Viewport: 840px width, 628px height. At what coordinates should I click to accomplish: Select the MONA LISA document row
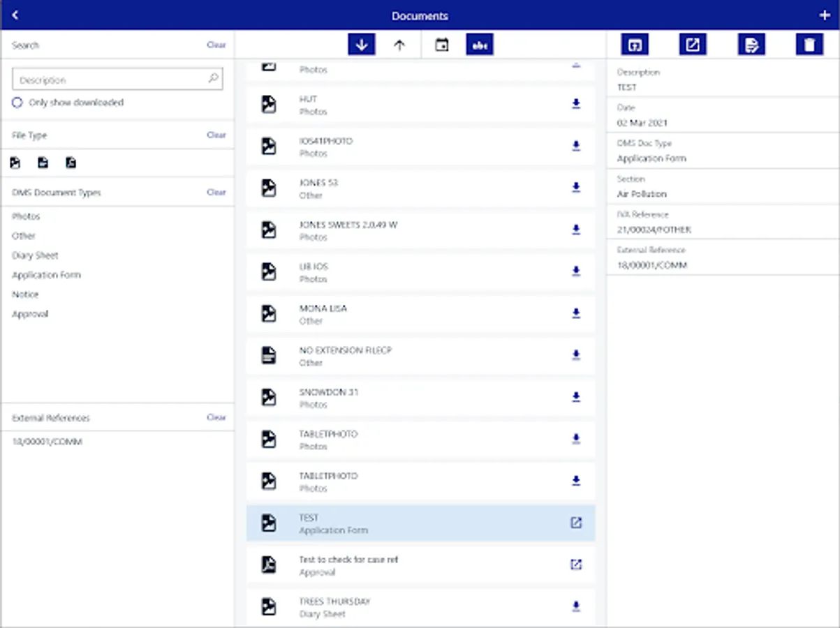[421, 314]
